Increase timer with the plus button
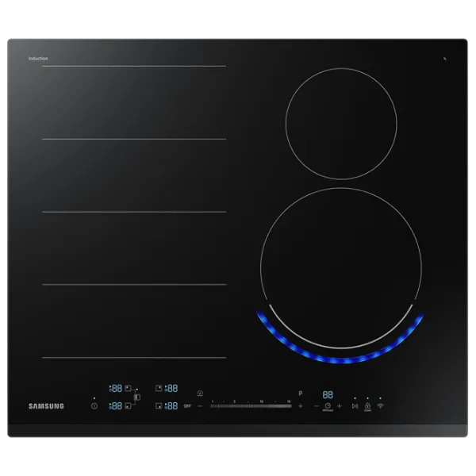The image size is (476, 476). [339, 406]
